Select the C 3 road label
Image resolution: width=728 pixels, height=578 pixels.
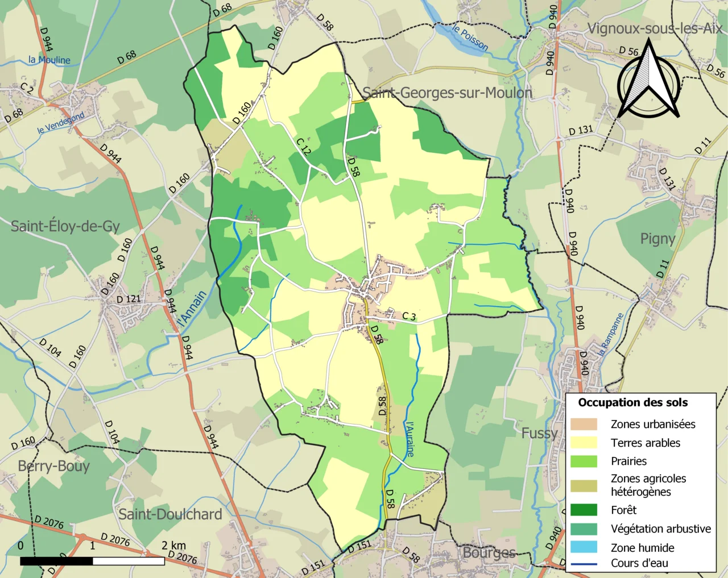[409, 316]
